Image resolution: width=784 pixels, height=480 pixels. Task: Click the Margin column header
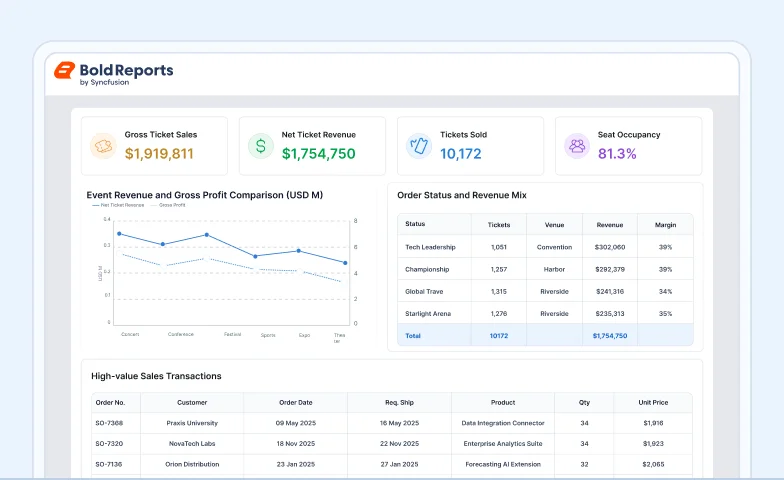[666, 225]
